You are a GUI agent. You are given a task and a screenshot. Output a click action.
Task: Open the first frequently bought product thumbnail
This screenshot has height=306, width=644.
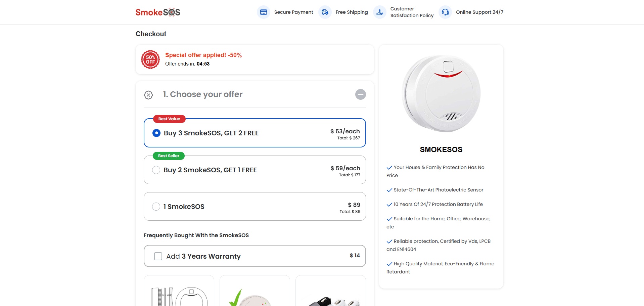(179, 292)
